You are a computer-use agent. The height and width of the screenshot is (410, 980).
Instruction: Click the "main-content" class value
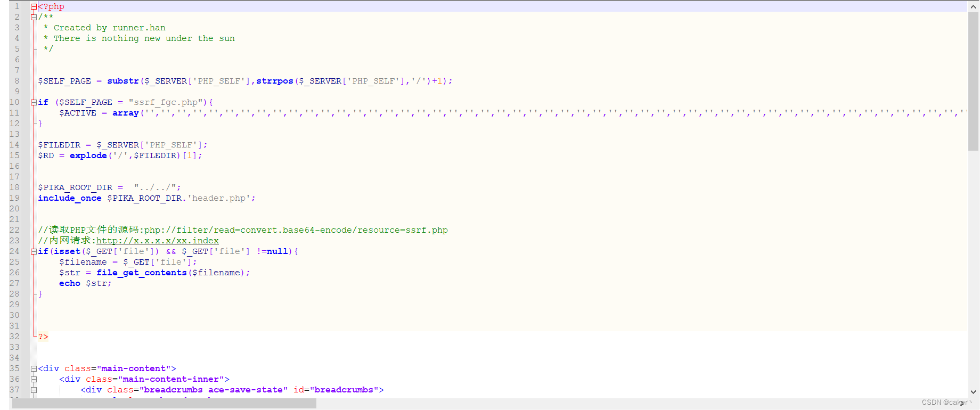pos(134,368)
